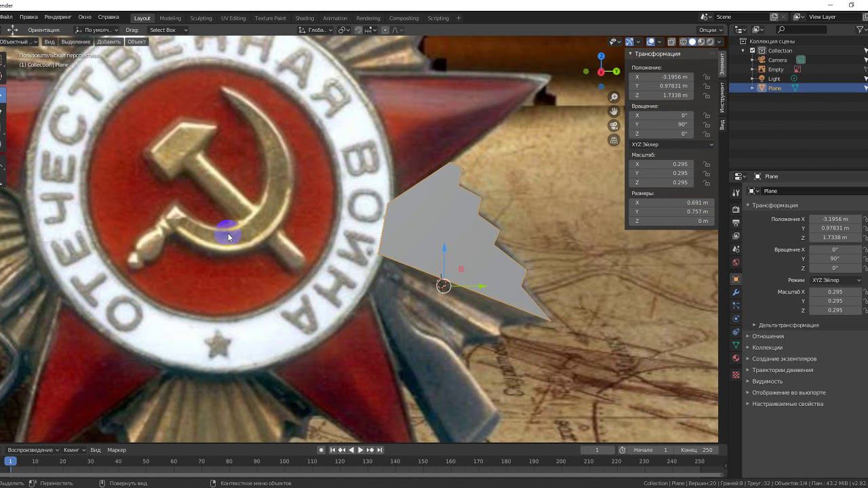Click the pan view hand icon
Screen dimensions: 868x488
(614, 111)
